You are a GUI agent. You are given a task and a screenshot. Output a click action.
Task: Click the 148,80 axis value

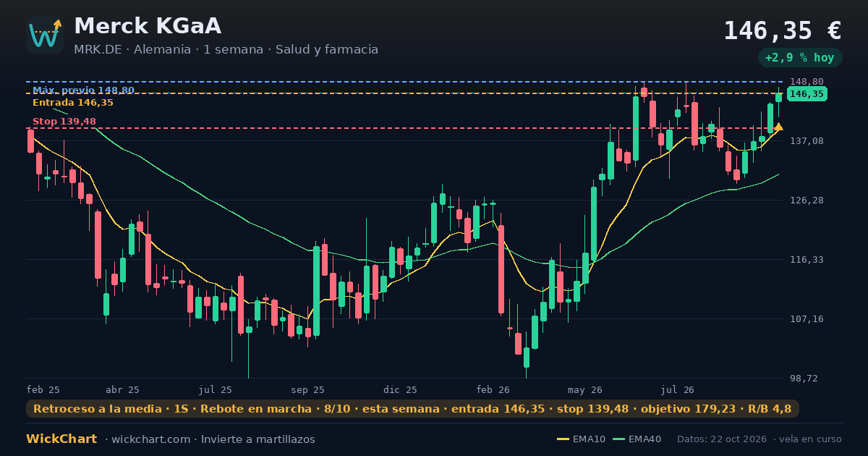807,82
